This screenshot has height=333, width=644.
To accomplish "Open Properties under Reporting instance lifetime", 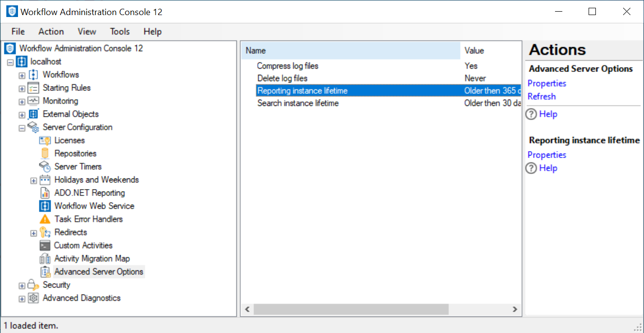I will tap(547, 155).
